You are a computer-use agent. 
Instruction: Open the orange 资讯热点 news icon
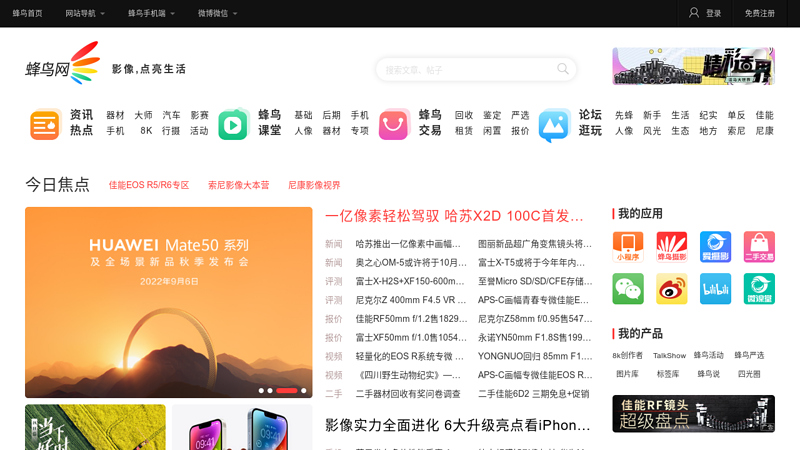[x=45, y=124]
